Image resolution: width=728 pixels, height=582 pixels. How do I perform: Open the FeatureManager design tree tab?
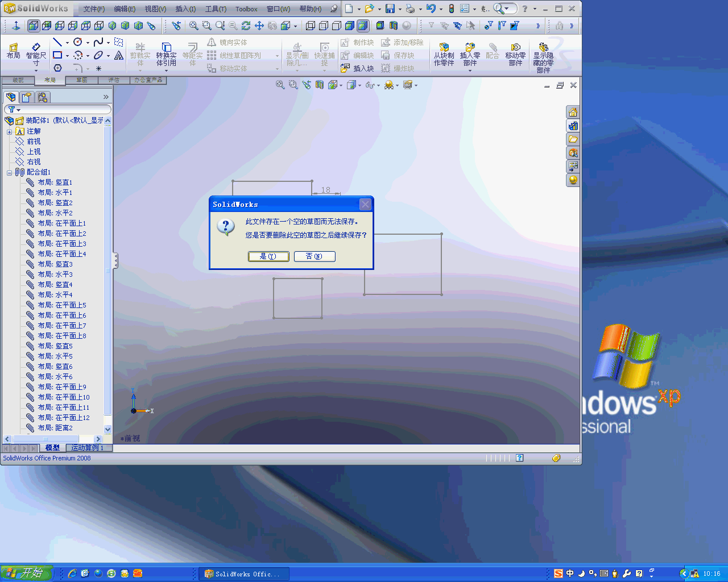click(11, 97)
